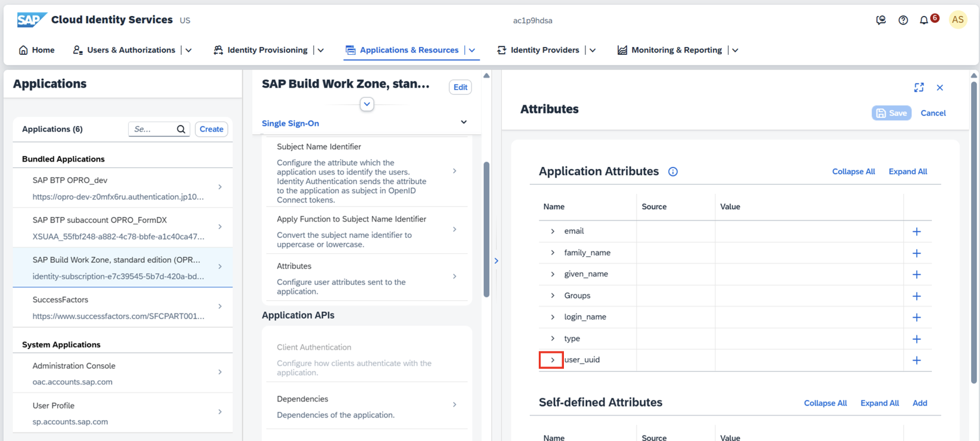Collapse the Single Sign-On section

[x=464, y=122]
